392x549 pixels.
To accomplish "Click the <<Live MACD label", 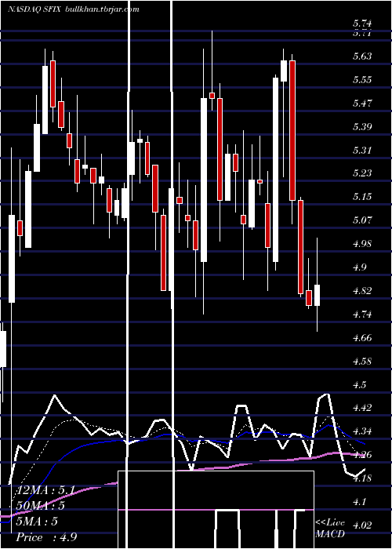I will (330, 529).
